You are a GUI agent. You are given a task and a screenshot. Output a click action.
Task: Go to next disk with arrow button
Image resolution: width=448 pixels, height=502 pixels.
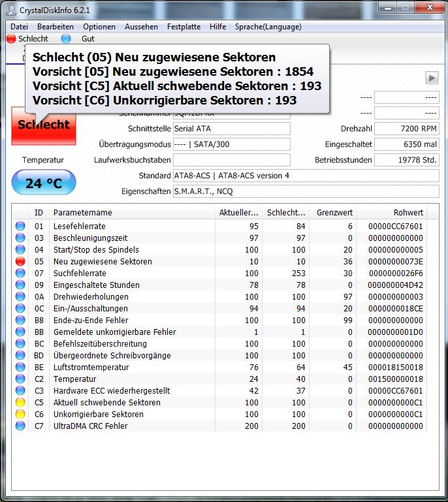click(x=432, y=78)
